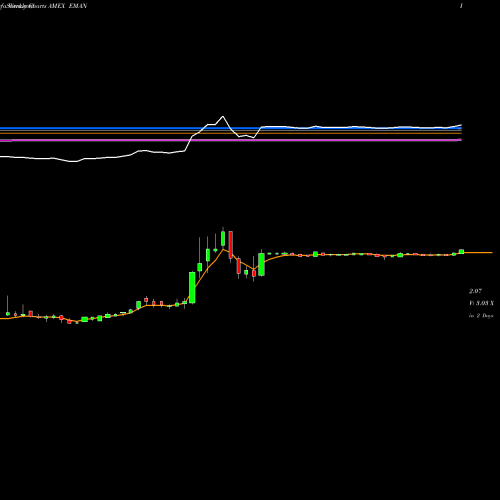Click the 'in 2 Days' label
The height and width of the screenshot is (500, 500).
pyautogui.click(x=481, y=315)
